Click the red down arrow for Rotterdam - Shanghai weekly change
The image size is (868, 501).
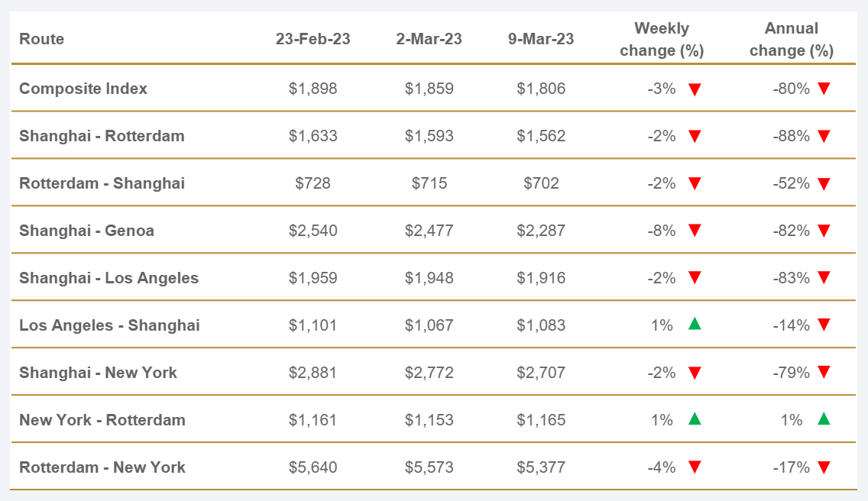click(695, 184)
